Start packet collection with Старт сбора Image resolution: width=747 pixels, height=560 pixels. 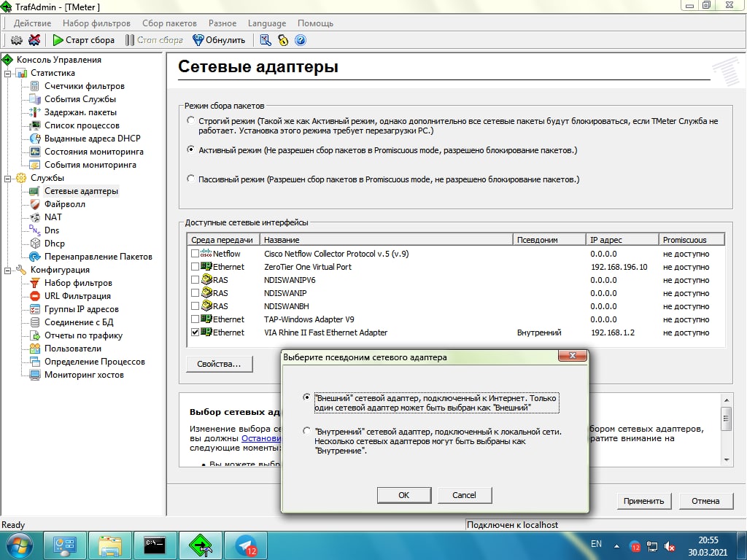(84, 40)
